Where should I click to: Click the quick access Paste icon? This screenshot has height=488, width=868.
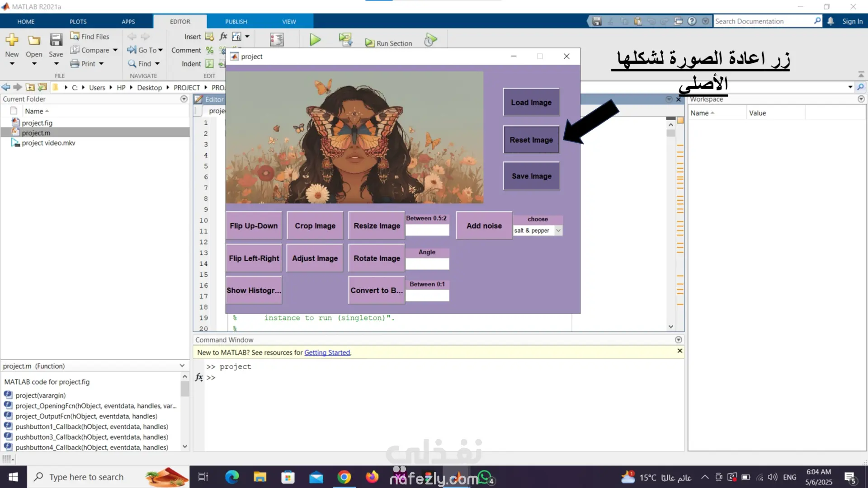pyautogui.click(x=638, y=21)
